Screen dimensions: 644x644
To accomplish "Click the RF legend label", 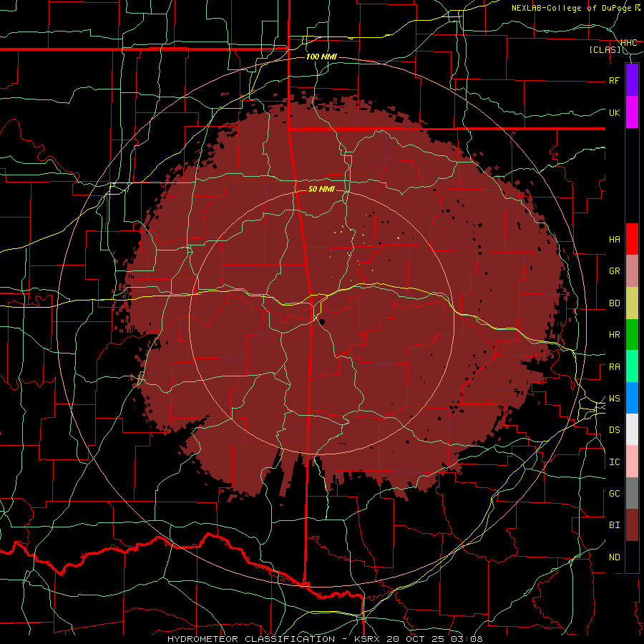I will 614,80.
